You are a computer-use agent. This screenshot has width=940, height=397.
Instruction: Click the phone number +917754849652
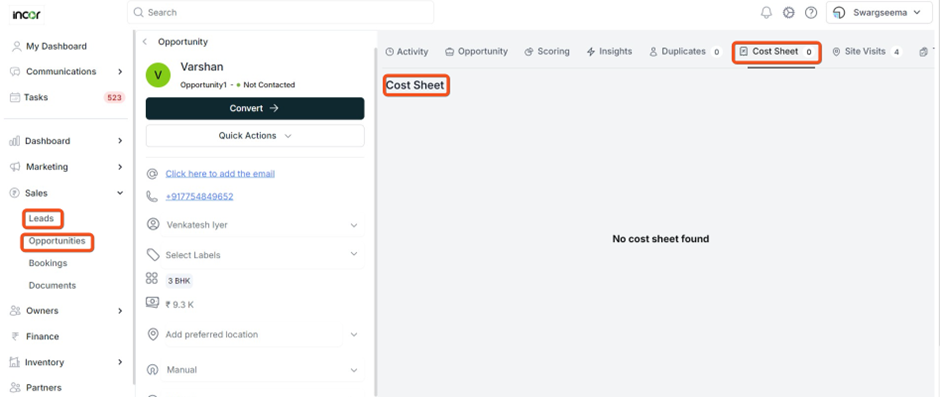(x=200, y=197)
